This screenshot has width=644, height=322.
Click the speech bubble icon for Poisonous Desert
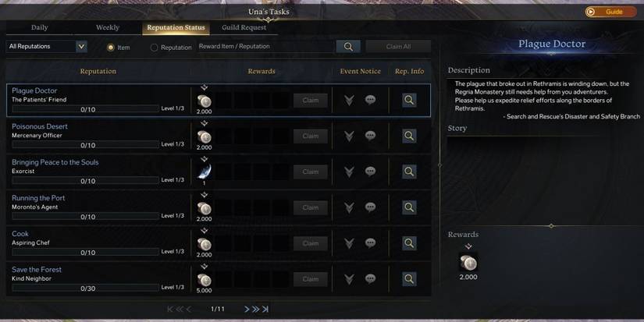coord(370,136)
